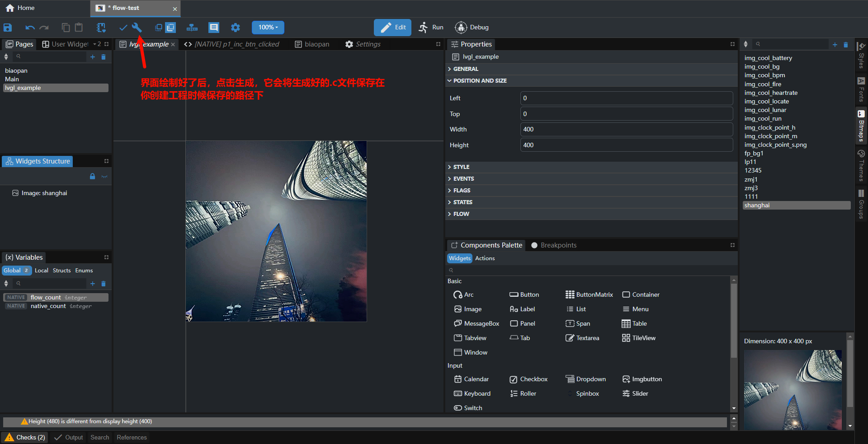Expand the STYLE properties section
The height and width of the screenshot is (444, 868).
point(461,167)
